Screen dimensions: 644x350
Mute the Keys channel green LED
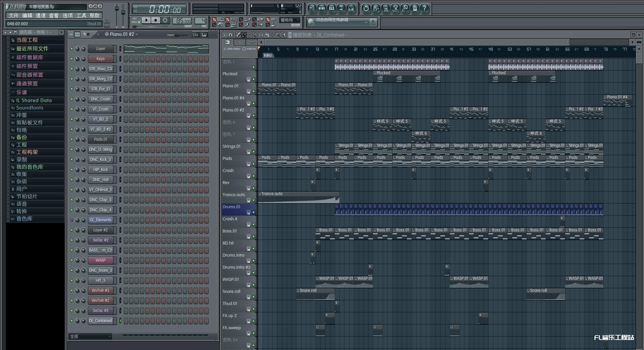pyautogui.click(x=71, y=59)
